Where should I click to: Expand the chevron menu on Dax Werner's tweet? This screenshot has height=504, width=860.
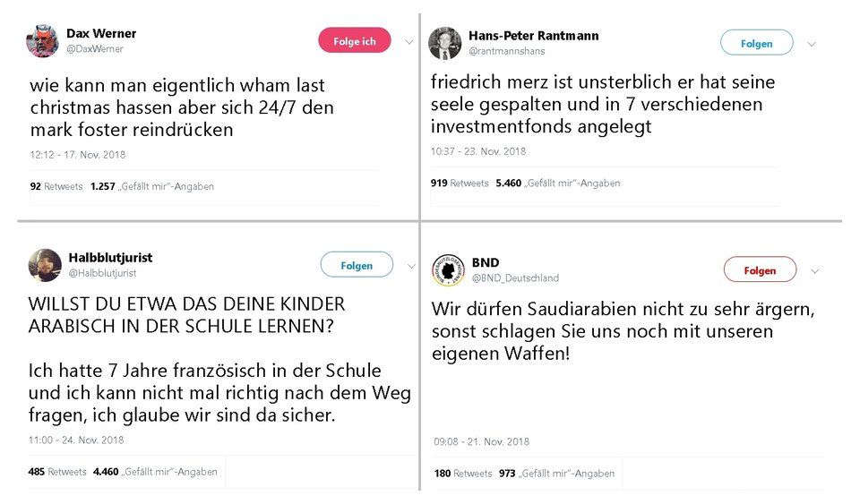(x=409, y=42)
